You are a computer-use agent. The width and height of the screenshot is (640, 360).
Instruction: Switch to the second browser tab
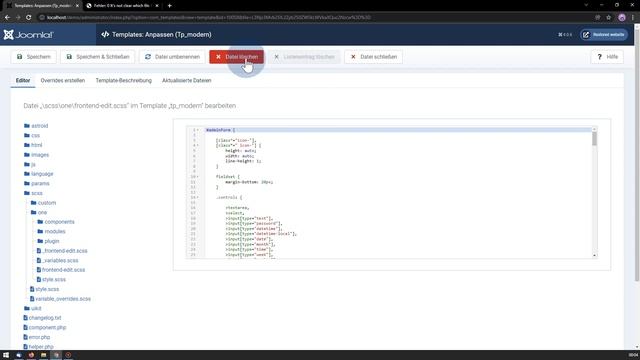[122, 6]
